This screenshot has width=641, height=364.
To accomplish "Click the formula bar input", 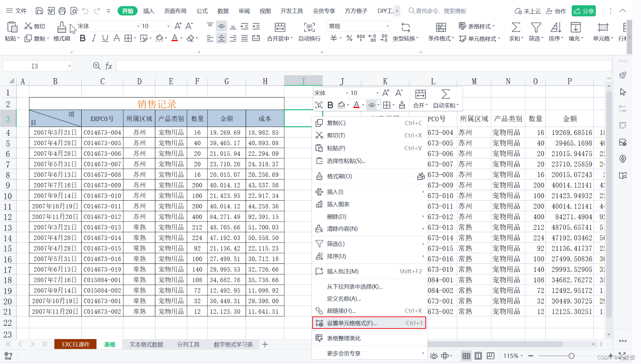I will 364,66.
